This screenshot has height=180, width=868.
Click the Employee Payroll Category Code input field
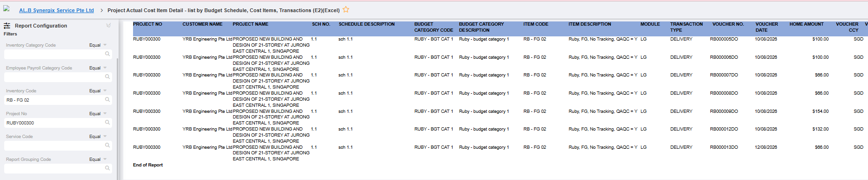click(x=58, y=77)
